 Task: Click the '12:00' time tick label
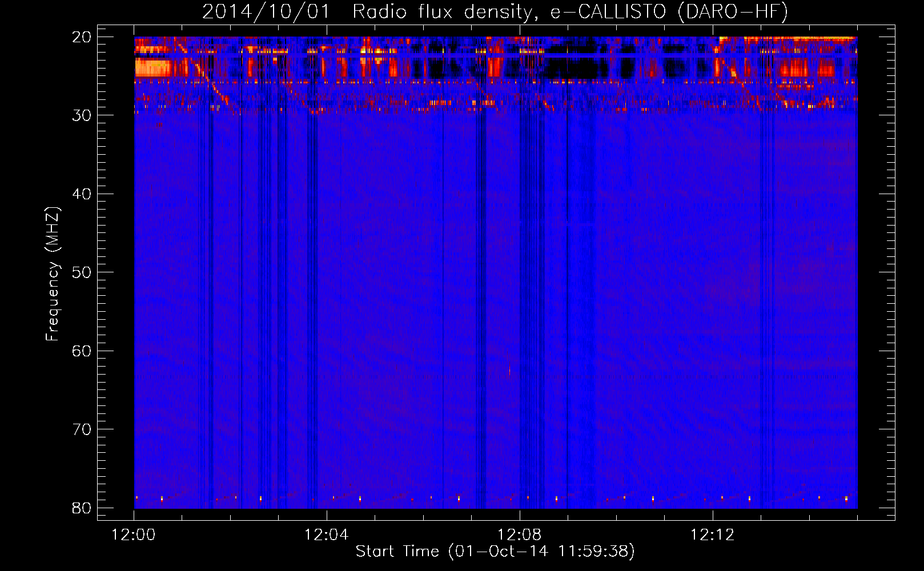134,535
